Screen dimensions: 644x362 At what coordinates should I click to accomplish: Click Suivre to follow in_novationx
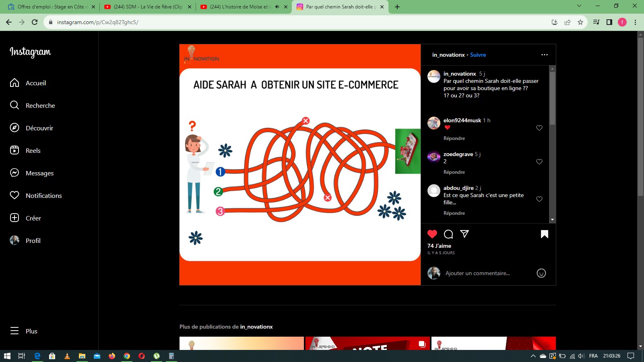click(478, 55)
